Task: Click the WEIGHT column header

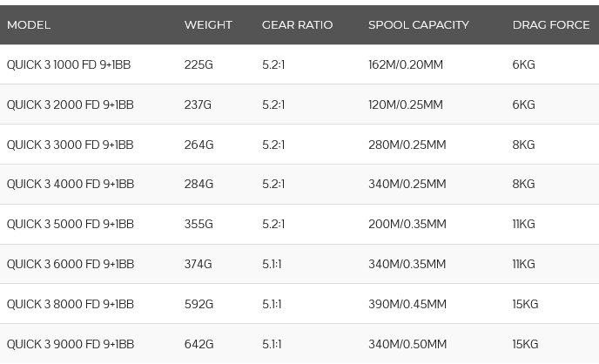Action: click(208, 25)
